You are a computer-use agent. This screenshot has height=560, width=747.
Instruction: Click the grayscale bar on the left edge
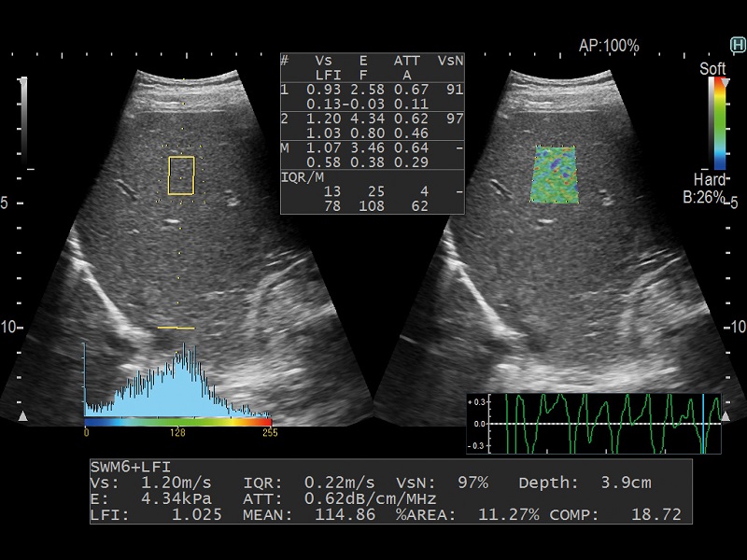pos(24,121)
